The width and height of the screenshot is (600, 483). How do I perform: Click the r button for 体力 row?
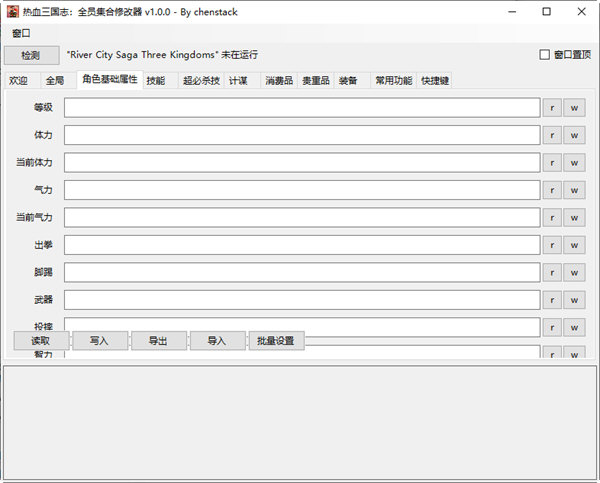tap(552, 135)
